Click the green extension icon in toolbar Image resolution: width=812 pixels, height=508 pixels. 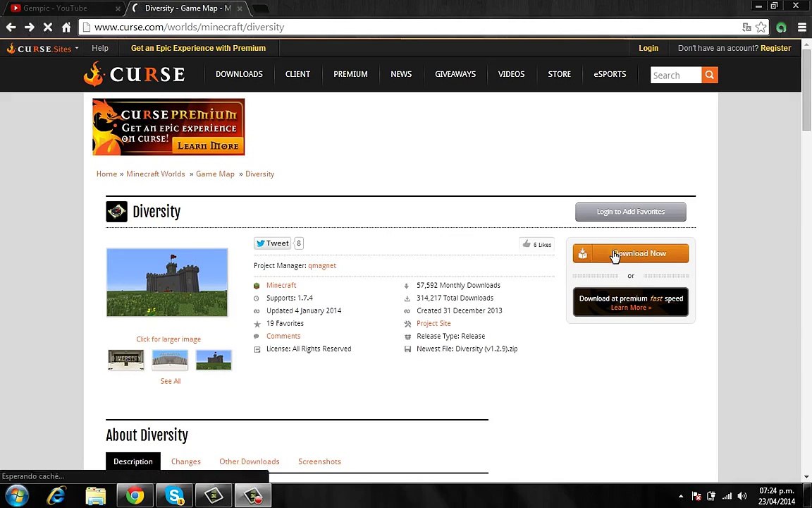pyautogui.click(x=781, y=27)
